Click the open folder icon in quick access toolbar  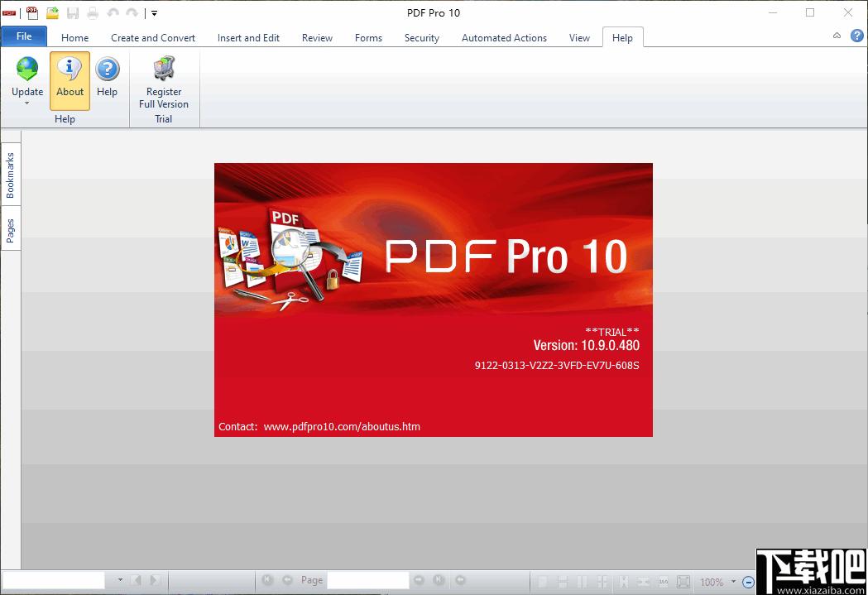click(52, 12)
